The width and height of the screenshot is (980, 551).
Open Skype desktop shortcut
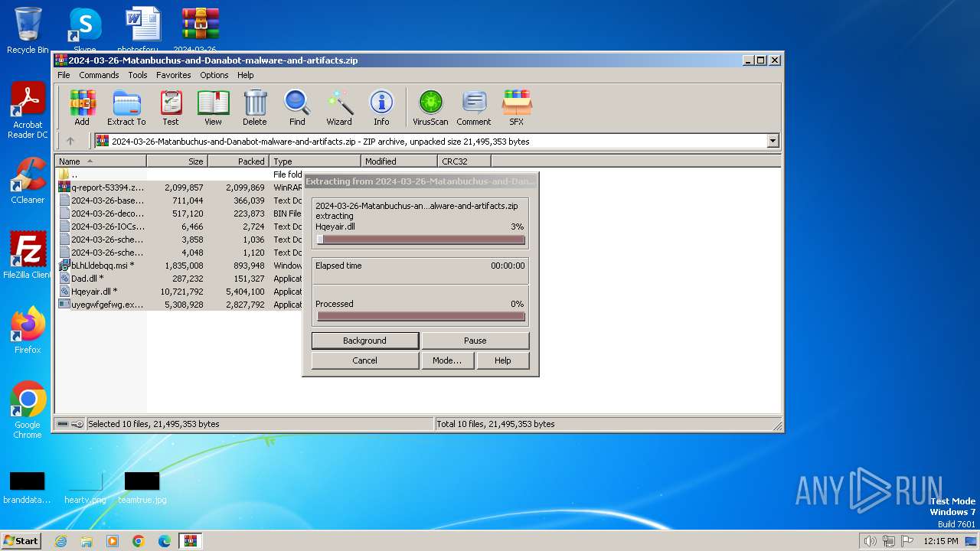click(x=85, y=31)
